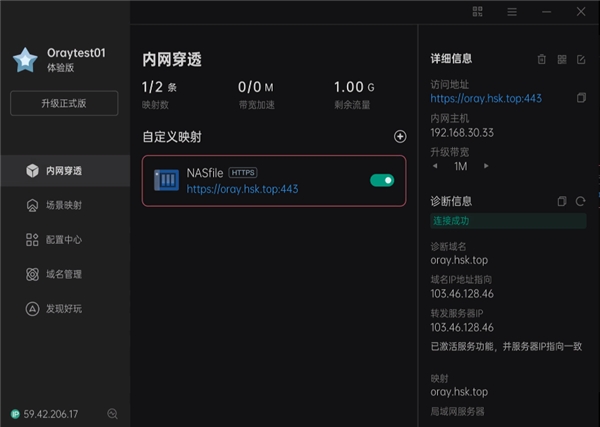Viewport: 600px width, 427px height.
Task: Toggle the NASfile mapping switch off
Action: pos(382,180)
